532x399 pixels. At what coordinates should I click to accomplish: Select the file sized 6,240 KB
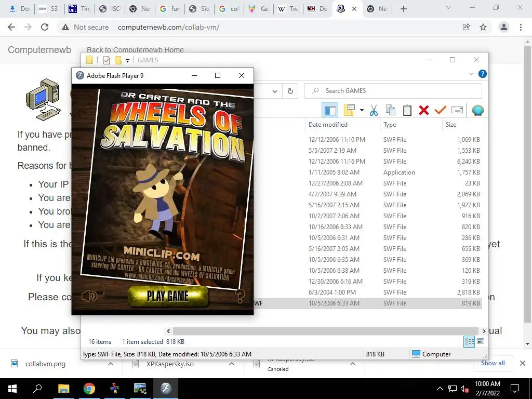[468, 162]
